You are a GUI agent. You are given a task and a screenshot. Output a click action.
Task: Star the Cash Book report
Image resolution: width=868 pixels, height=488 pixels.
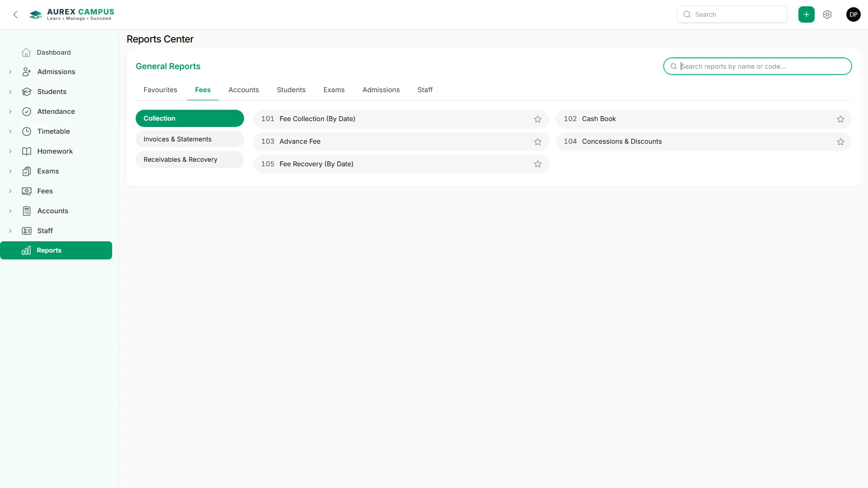coord(840,119)
